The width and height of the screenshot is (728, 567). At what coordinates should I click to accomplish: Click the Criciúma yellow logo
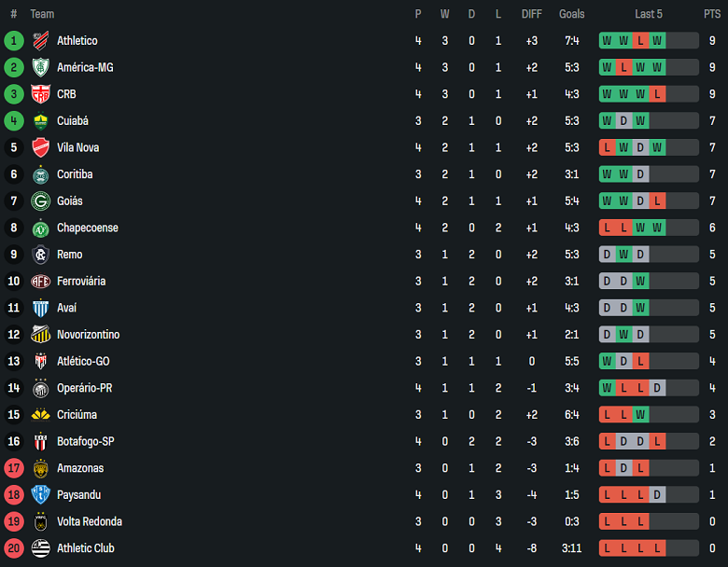tap(40, 415)
